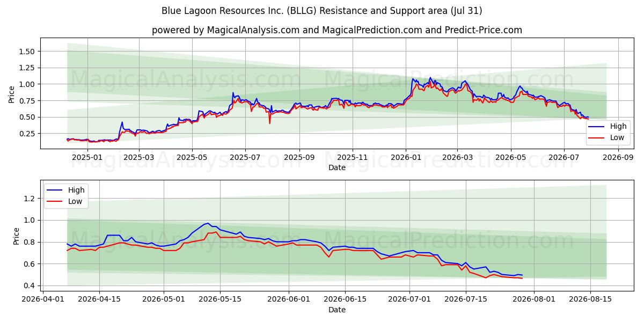644x322 pixels.
Task: Click the 2025-09 tick label on the top chart
Action: pyautogui.click(x=299, y=158)
